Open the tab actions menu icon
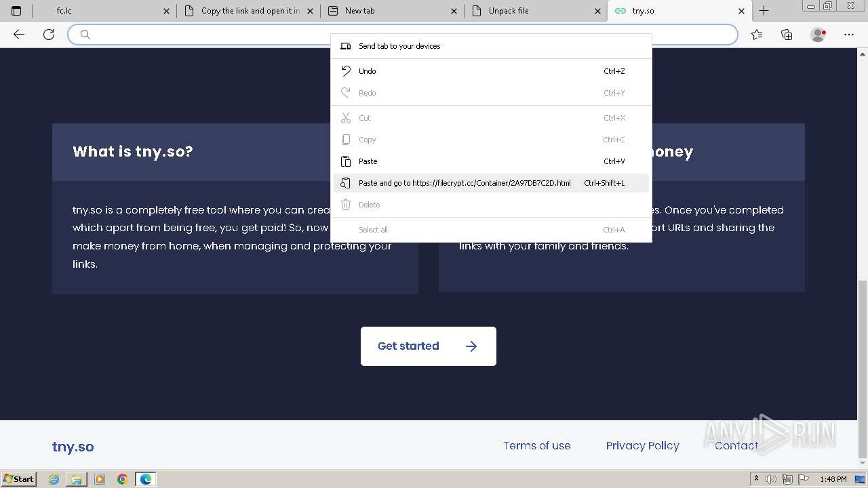Screen dimensions: 868x488 click(16, 11)
